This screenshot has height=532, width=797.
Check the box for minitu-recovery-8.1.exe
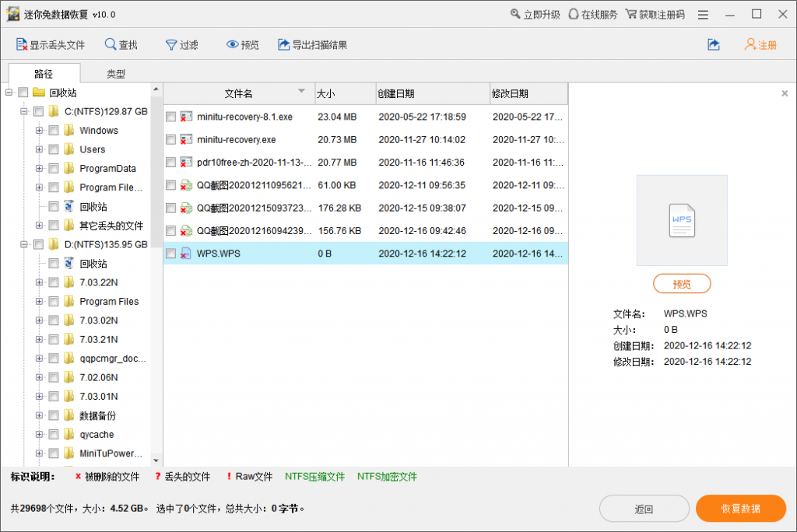(x=170, y=117)
